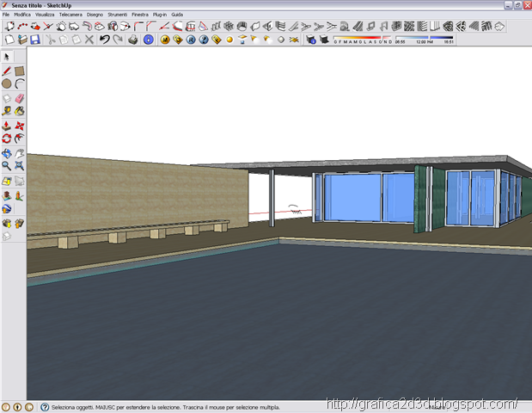Select the arrow Select tool

click(x=7, y=56)
